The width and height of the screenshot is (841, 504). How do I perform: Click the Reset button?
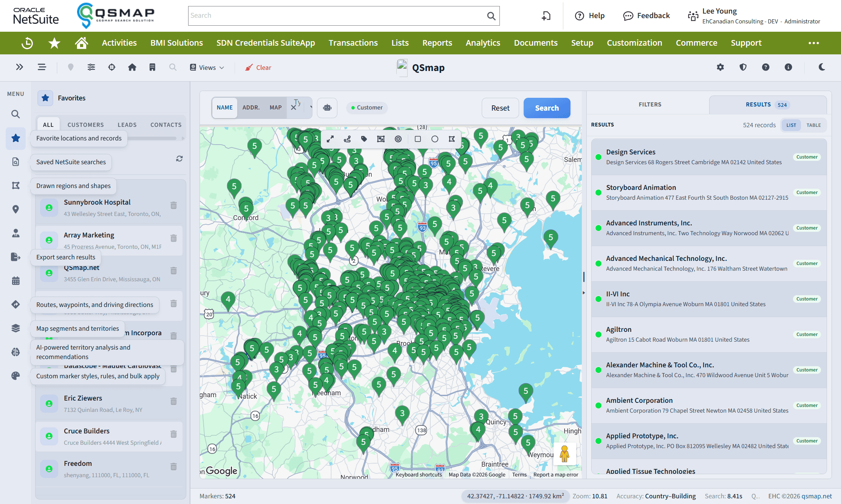point(500,108)
